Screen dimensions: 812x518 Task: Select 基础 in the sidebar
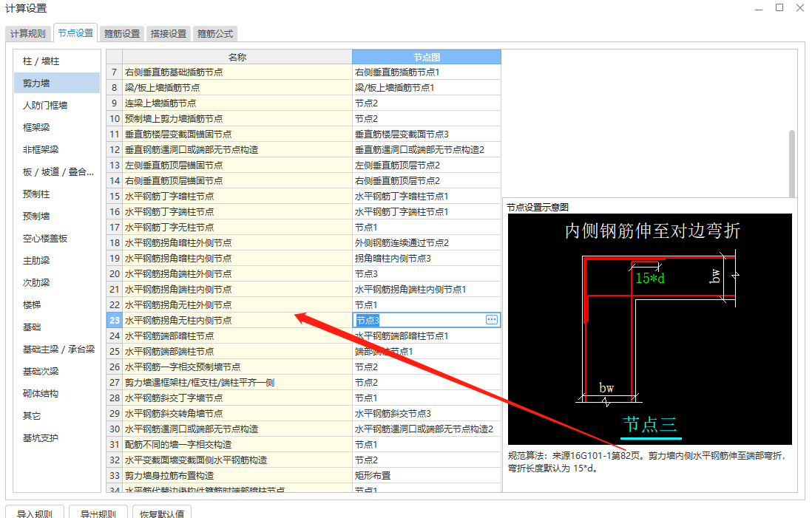click(x=57, y=327)
